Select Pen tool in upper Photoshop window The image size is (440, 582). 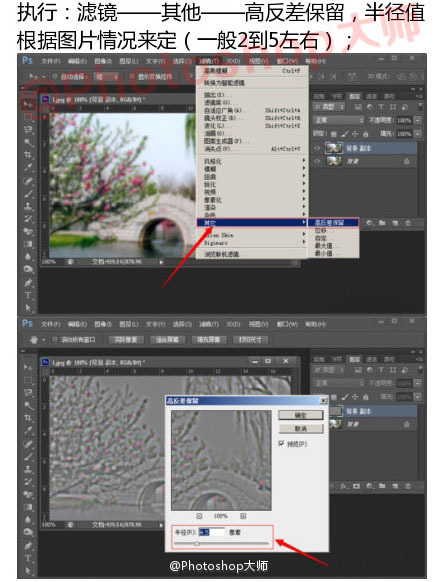pos(28,282)
